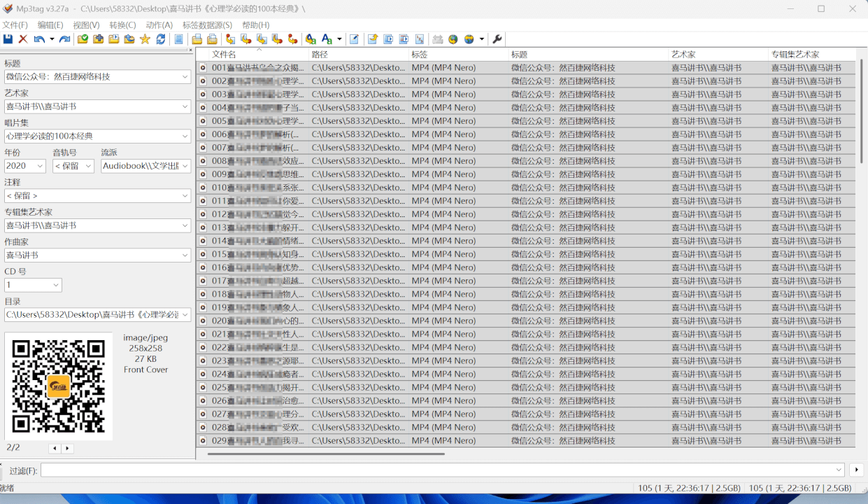868x504 pixels.
Task: Open the CD 号 dropdown
Action: [x=55, y=285]
